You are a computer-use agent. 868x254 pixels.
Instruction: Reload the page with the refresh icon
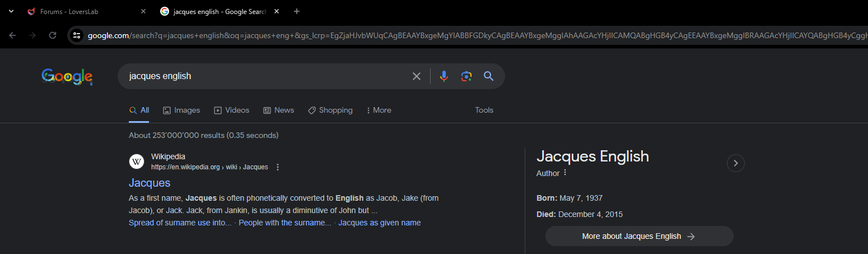click(53, 35)
